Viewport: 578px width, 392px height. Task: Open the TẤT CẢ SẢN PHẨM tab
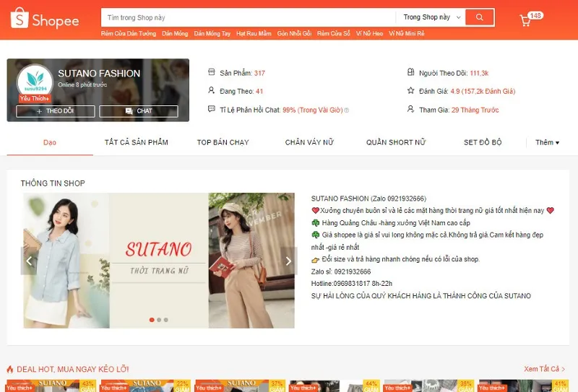pos(137,143)
